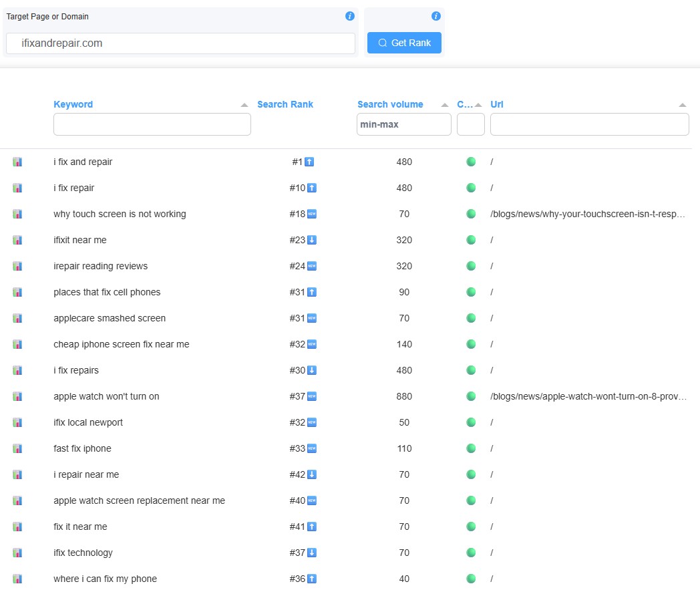Image resolution: width=700 pixels, height=590 pixels.
Task: Click the green dot on the "apple watch won't turn on" row
Action: pos(470,396)
